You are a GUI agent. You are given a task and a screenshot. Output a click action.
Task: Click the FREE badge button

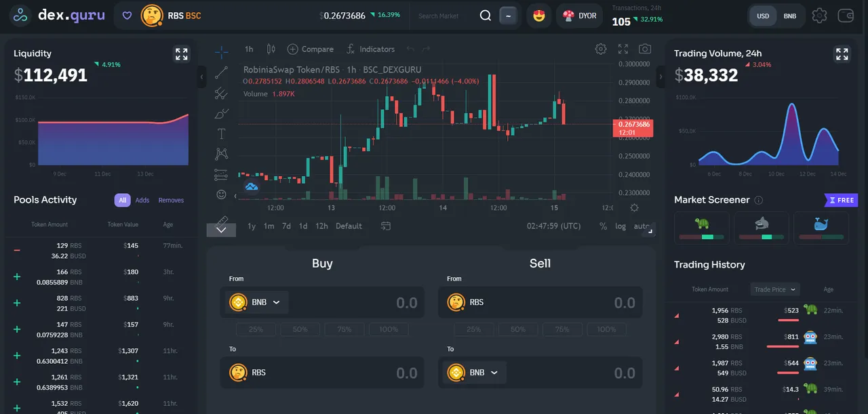[x=841, y=200]
